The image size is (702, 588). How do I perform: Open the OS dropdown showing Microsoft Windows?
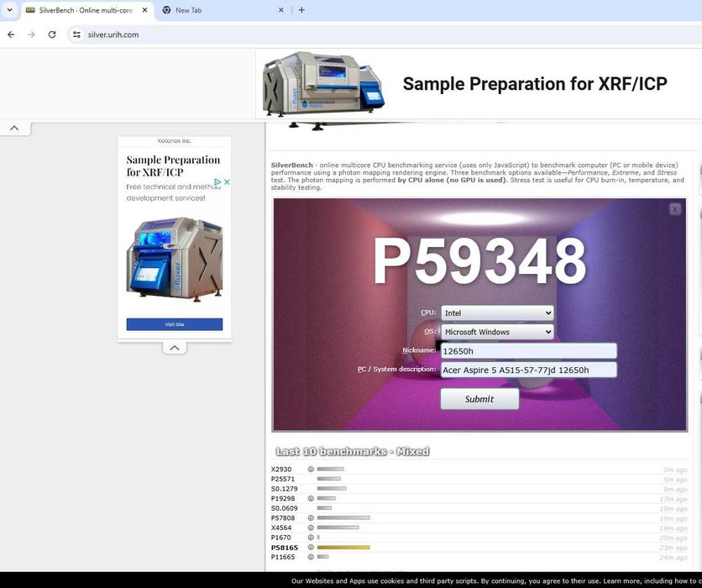497,332
